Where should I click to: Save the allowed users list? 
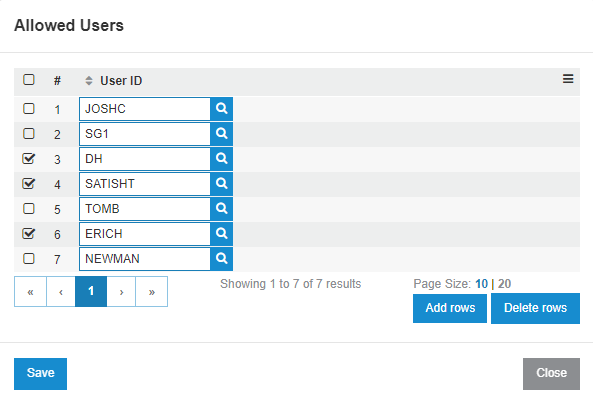pos(40,374)
